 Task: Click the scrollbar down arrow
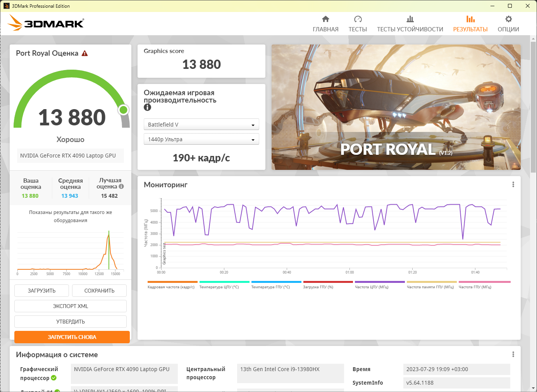click(x=534, y=388)
